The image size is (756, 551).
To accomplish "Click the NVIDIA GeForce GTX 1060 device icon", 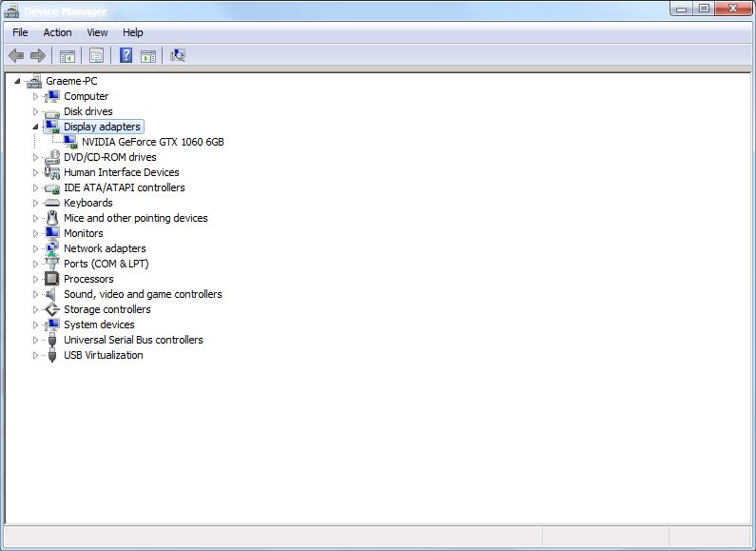I will [70, 142].
